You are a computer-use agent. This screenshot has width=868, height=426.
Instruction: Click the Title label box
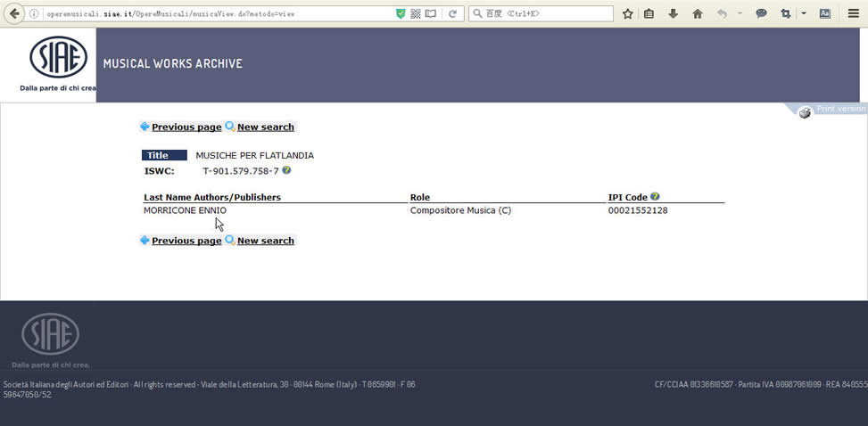tap(164, 155)
